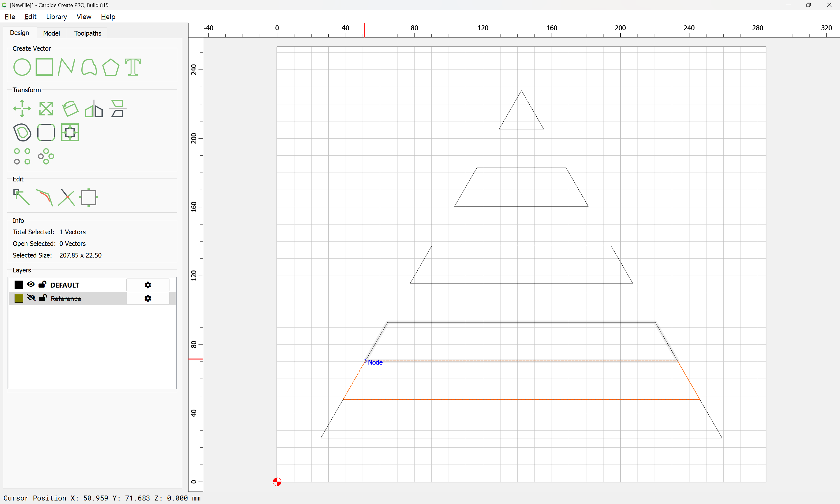Click the red origin marker at zero

click(x=277, y=482)
